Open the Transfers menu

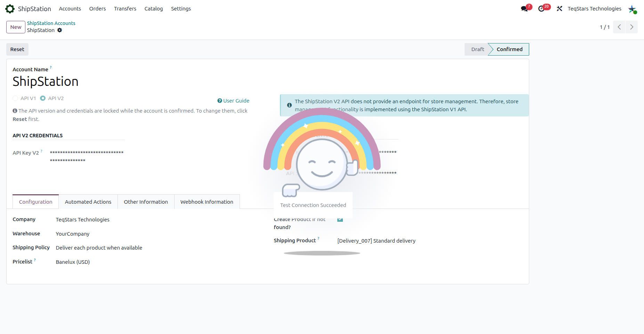(125, 9)
